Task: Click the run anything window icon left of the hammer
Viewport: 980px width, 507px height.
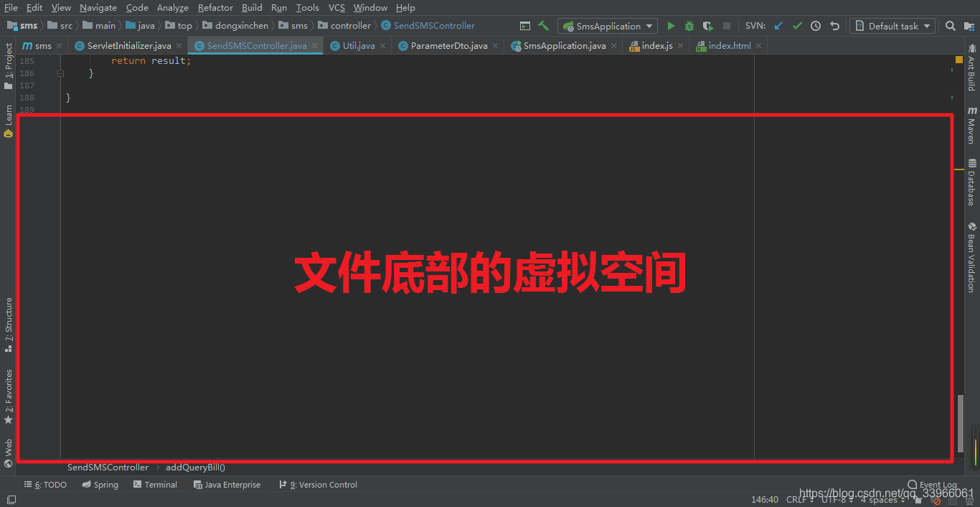Action: pyautogui.click(x=525, y=26)
